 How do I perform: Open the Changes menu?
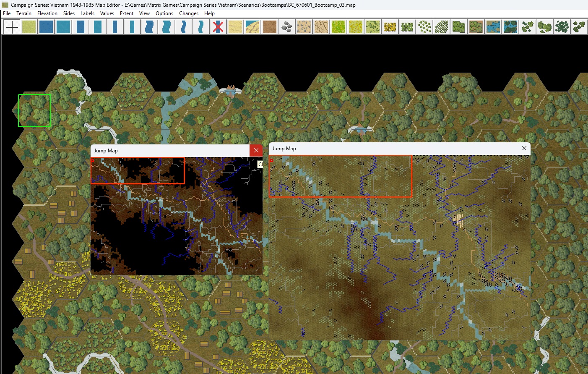point(189,13)
